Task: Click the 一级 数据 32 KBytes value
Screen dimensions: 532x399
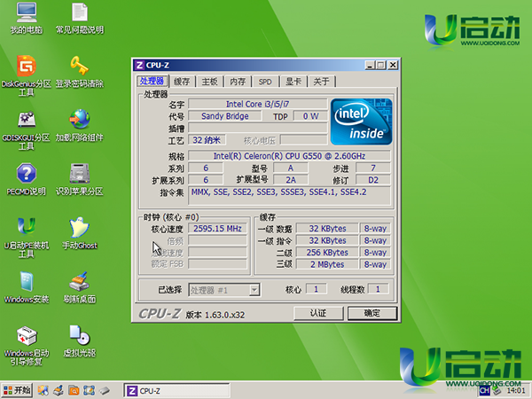Action: click(x=327, y=229)
